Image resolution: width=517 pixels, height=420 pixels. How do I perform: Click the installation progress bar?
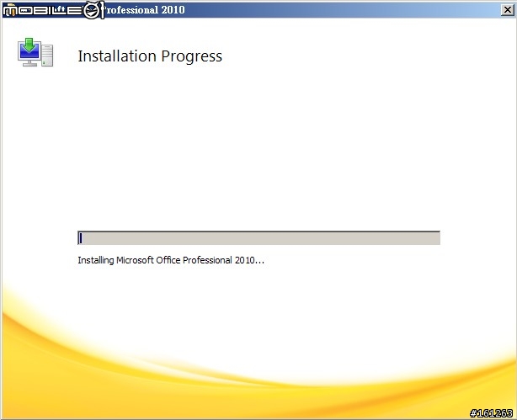tap(258, 238)
